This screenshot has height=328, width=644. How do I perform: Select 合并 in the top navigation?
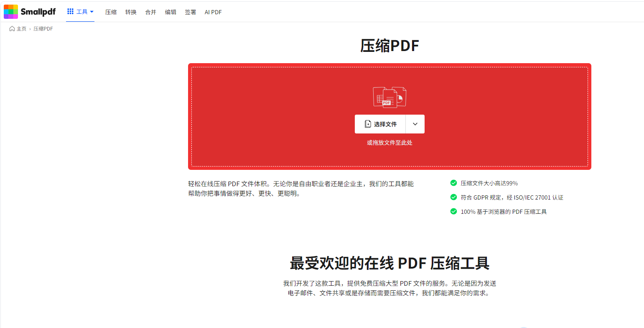(x=150, y=12)
